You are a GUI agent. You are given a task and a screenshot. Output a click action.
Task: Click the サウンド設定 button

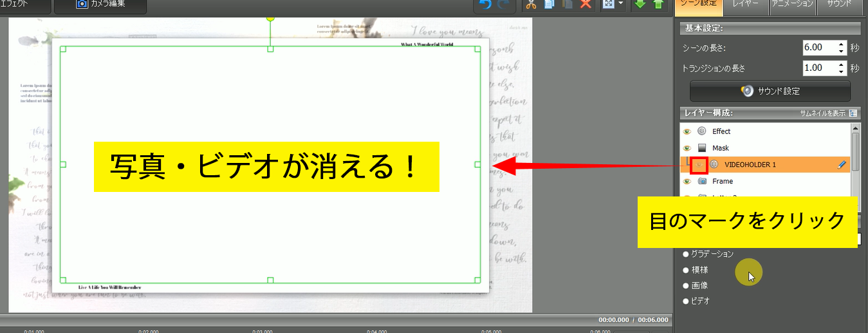pyautogui.click(x=770, y=91)
